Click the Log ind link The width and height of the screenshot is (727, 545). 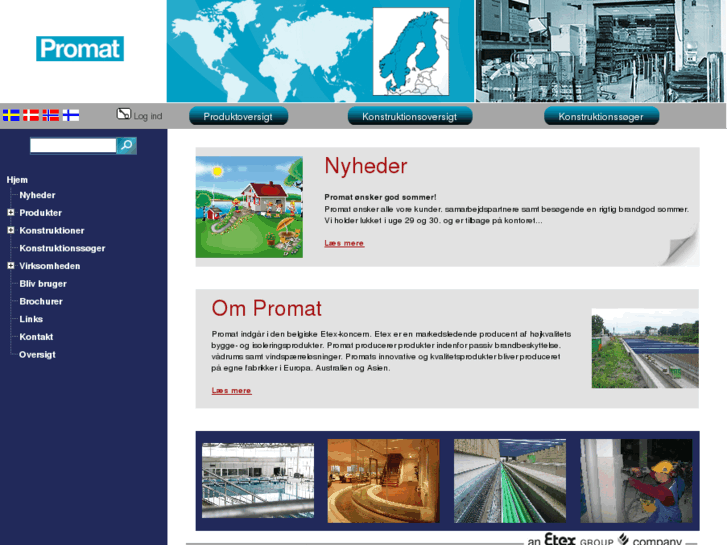coord(148,116)
